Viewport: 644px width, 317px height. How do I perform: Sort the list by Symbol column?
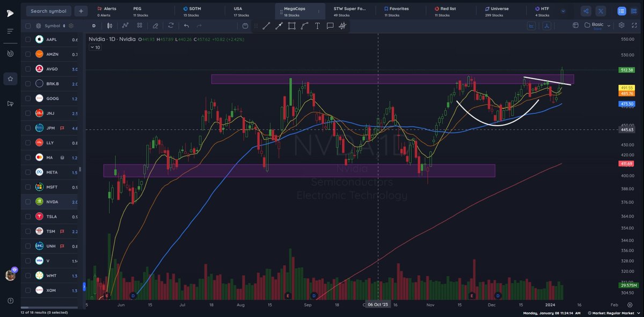[x=55, y=26]
